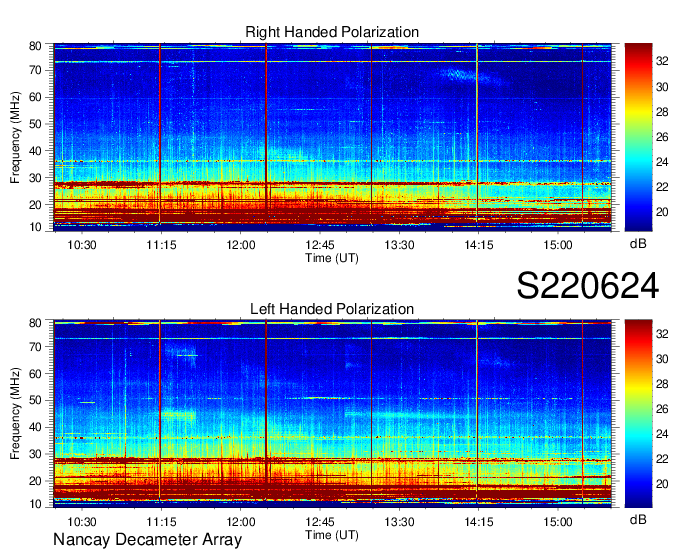Viewport: 680px width, 552px height.
Task: Click the 20 MHz tick label on Left Handed plot
Action: click(x=35, y=481)
